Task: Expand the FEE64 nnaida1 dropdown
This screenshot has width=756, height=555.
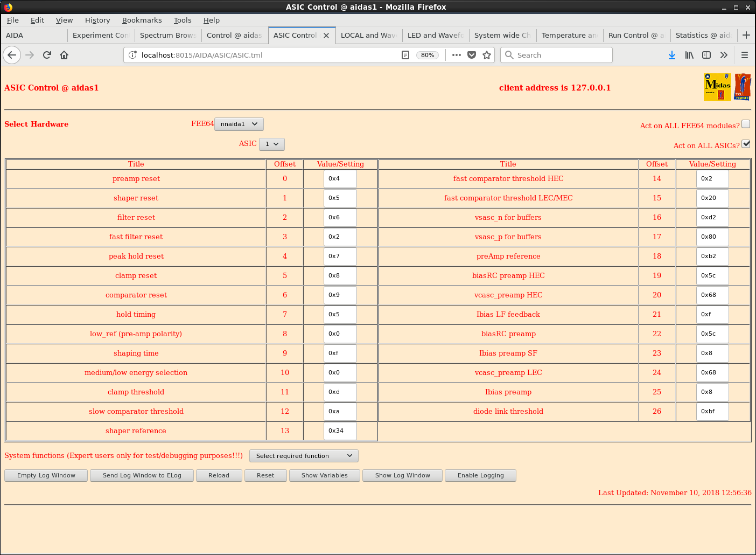Action: [239, 124]
